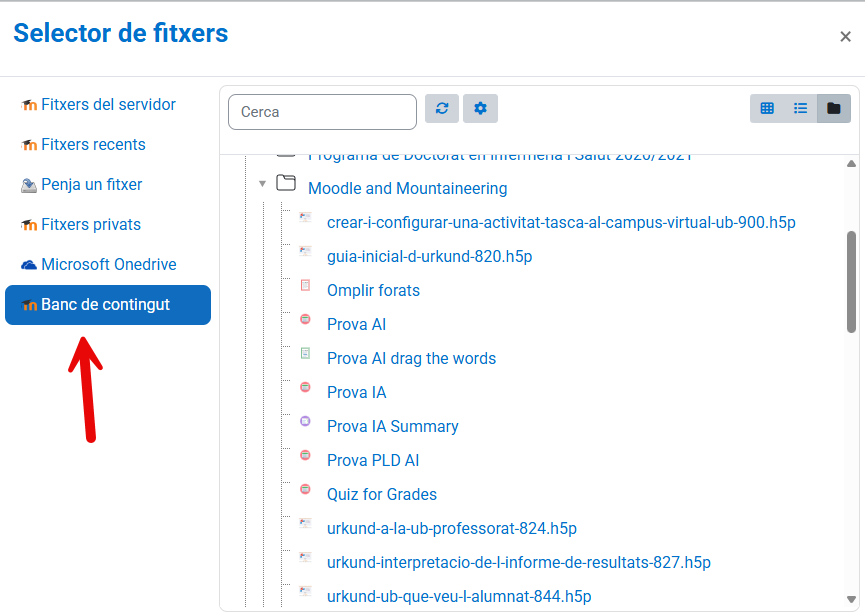This screenshot has height=614, width=865.
Task: Close the Selector de fitxers dialog
Action: pyautogui.click(x=845, y=37)
